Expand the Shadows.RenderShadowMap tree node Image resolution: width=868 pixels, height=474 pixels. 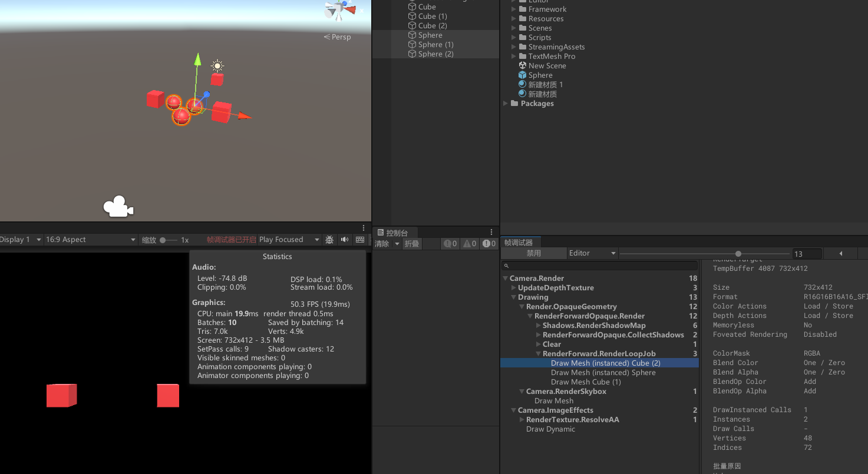click(538, 326)
